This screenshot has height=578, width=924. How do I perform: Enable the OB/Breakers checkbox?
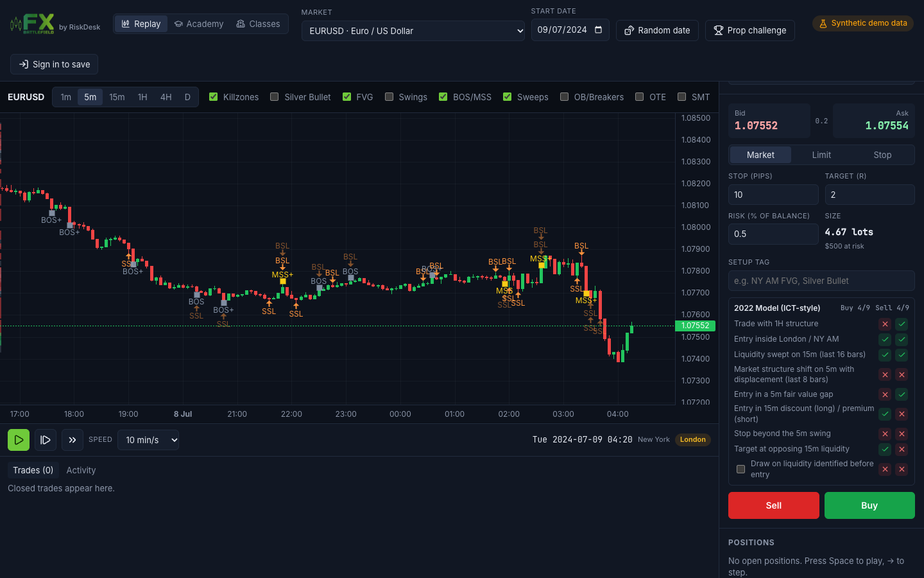(x=565, y=97)
